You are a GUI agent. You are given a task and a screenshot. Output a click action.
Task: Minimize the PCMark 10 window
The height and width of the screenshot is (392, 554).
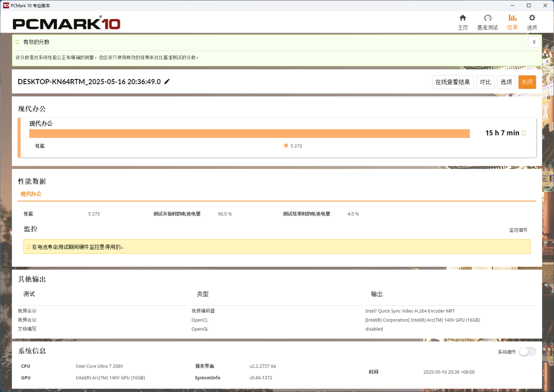513,5
